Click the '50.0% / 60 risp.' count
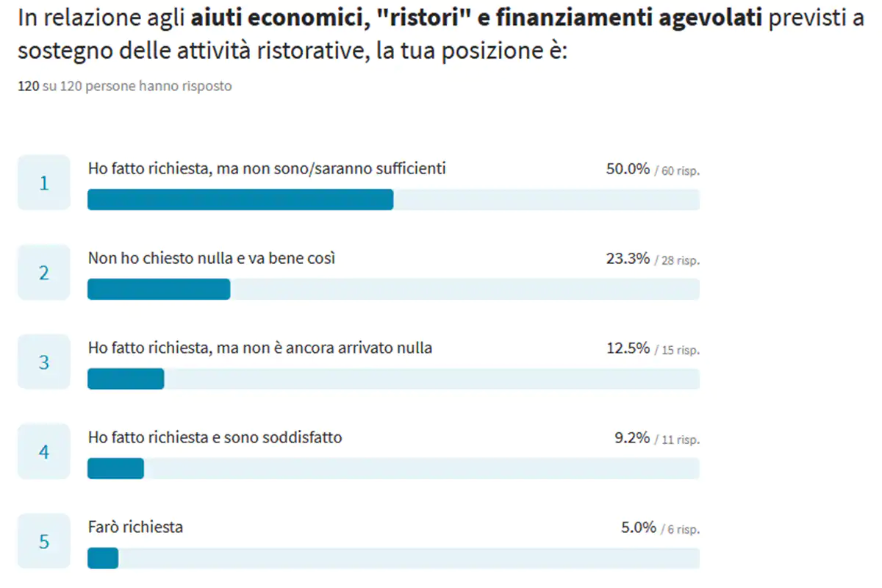 pyautogui.click(x=653, y=169)
